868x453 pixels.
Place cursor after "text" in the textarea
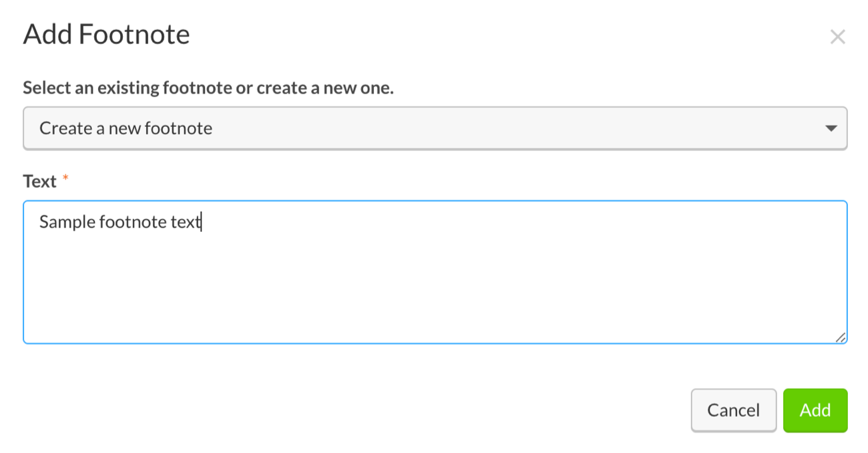click(201, 222)
